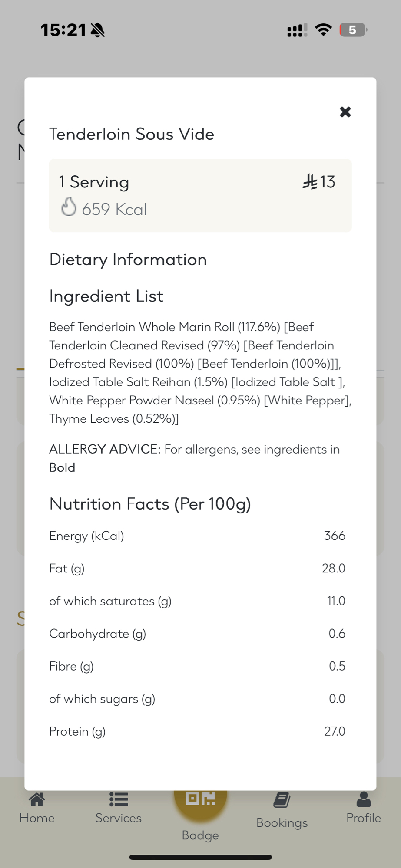The height and width of the screenshot is (868, 401).
Task: Tap the 1 Serving info card
Action: point(200,195)
